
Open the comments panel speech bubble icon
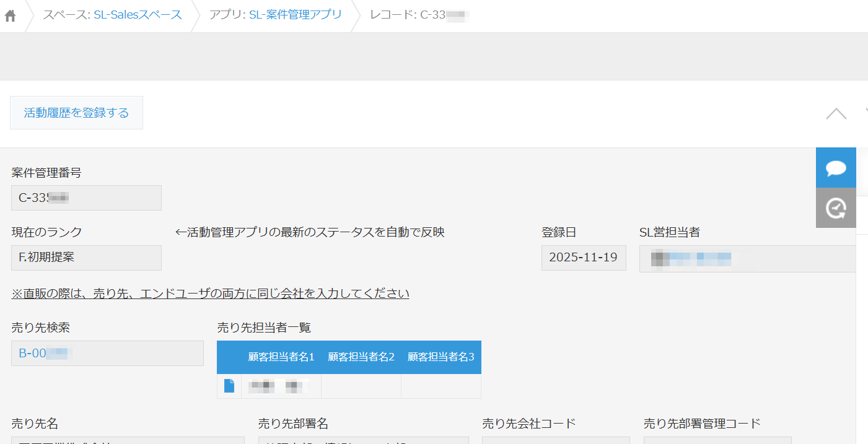(836, 168)
